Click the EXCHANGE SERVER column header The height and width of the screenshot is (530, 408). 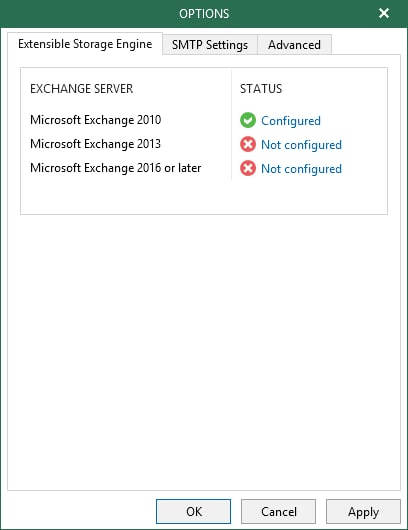pyautogui.click(x=81, y=89)
